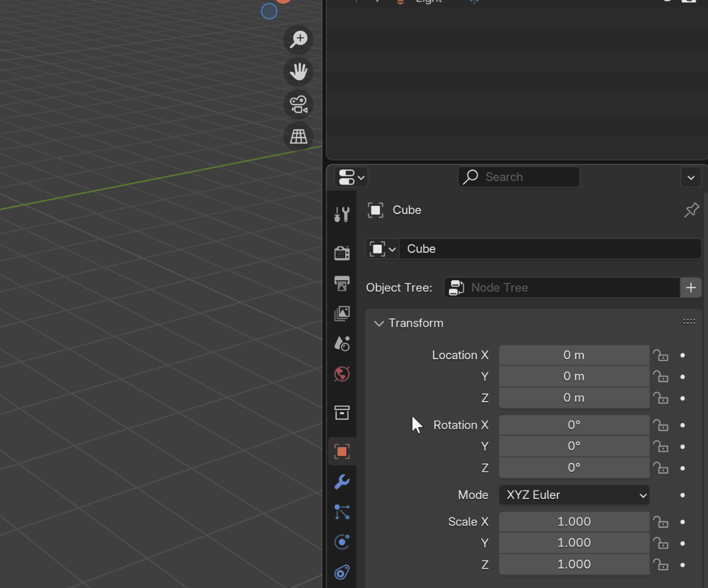Toggle camera view with the camera gizmo

299,105
